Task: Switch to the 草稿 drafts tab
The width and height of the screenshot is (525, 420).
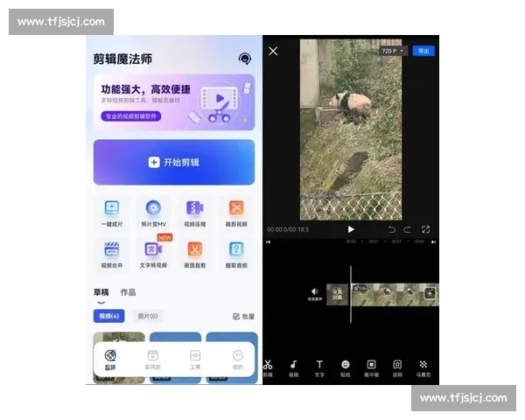Action: tap(101, 292)
